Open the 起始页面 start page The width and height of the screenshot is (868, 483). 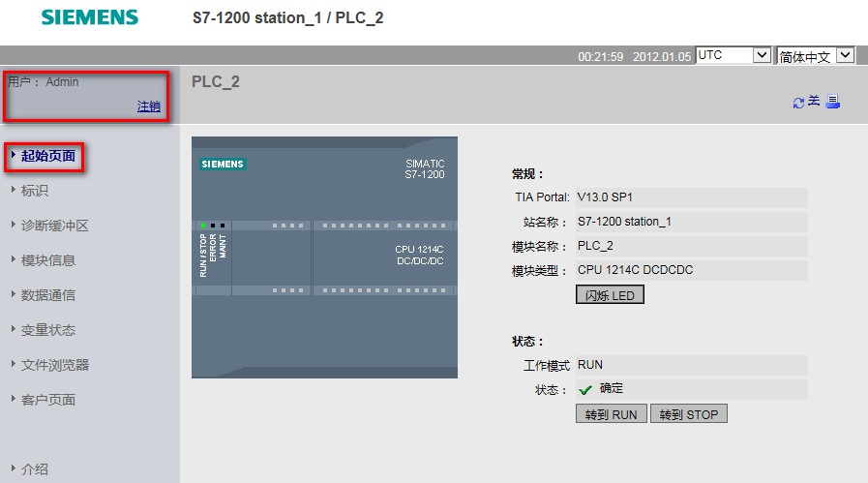[48, 156]
